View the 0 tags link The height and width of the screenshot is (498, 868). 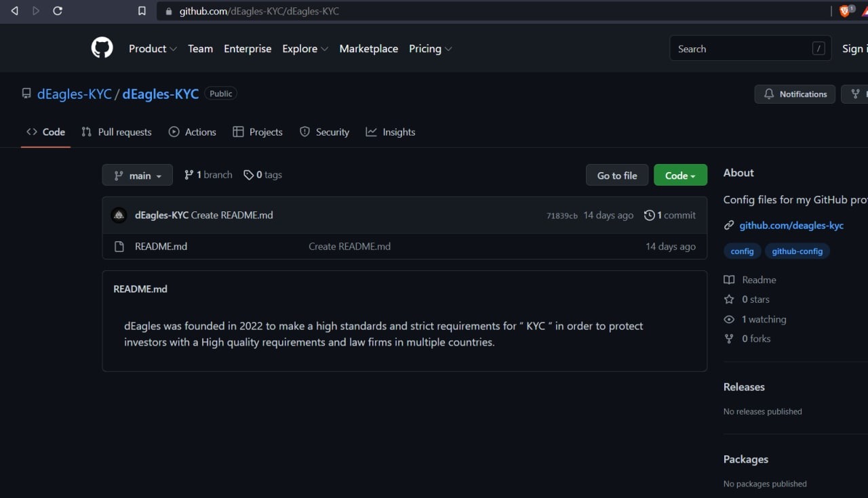tap(263, 175)
